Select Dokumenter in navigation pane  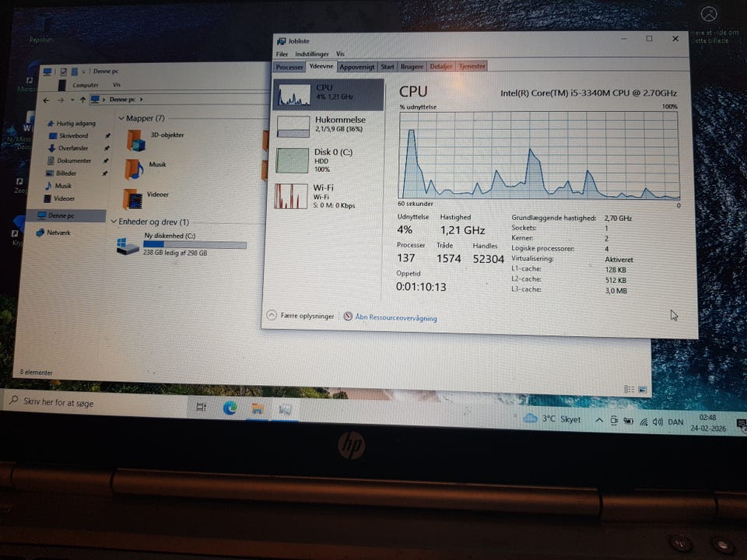pos(69,160)
